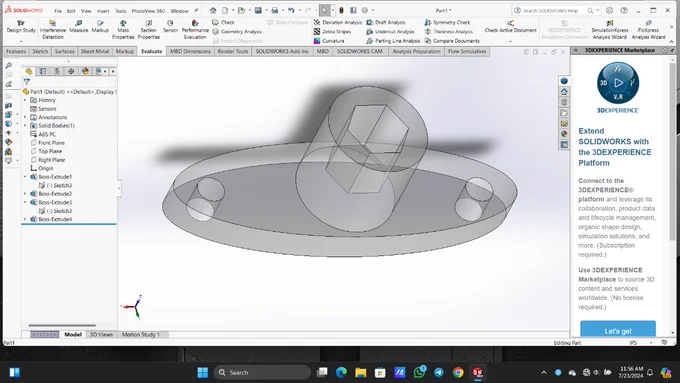This screenshot has height=383, width=680.
Task: Launch FloXpress Analysis Wizard
Action: coord(648,29)
